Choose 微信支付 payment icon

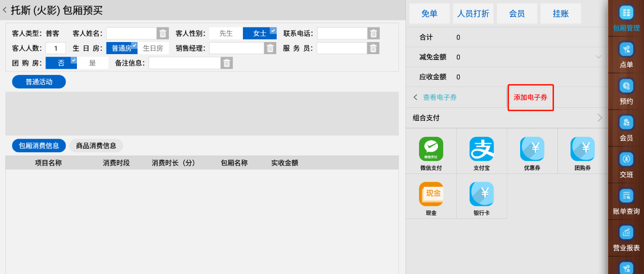(x=431, y=149)
